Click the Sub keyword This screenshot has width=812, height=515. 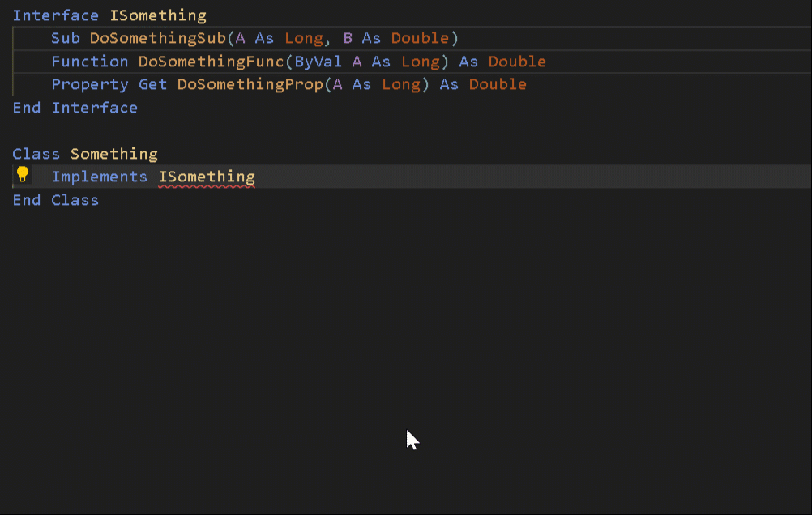pyautogui.click(x=66, y=38)
